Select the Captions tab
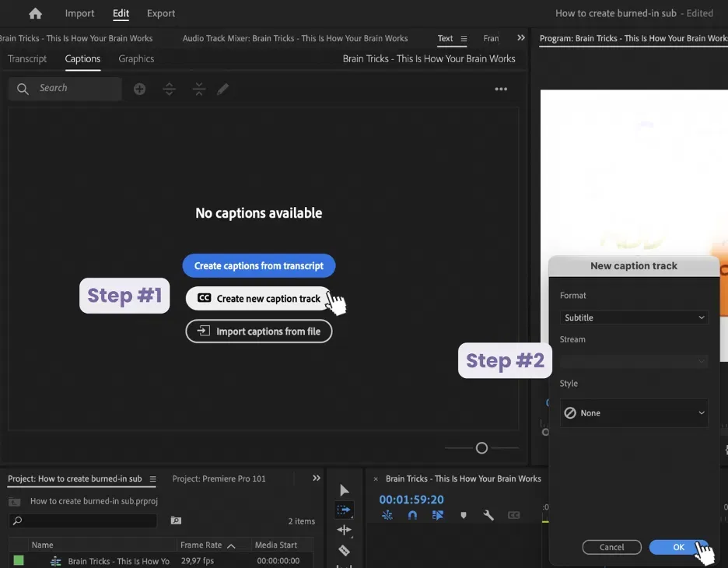Viewport: 728px width, 568px height. pos(82,59)
